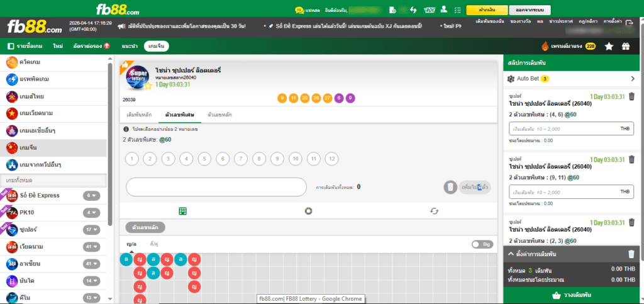The height and width of the screenshot is (304, 644).
Task: Click the flame trending icon (เทรนด์มาแรง)
Action: click(x=545, y=46)
